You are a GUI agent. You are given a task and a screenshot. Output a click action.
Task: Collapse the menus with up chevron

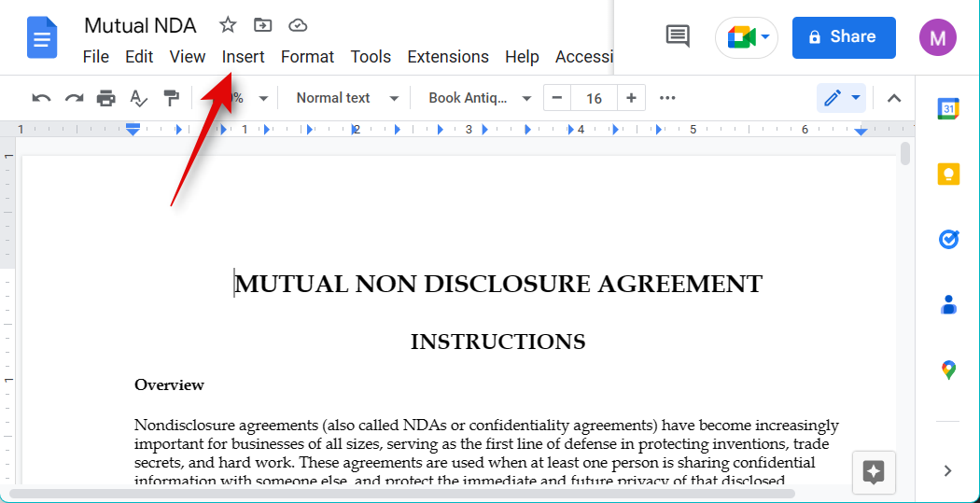893,98
